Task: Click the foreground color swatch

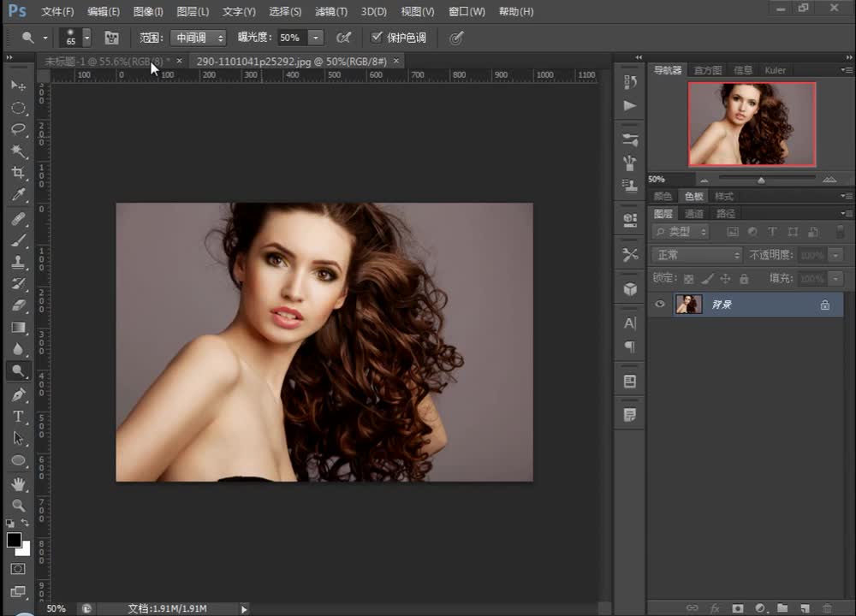Action: click(x=14, y=540)
